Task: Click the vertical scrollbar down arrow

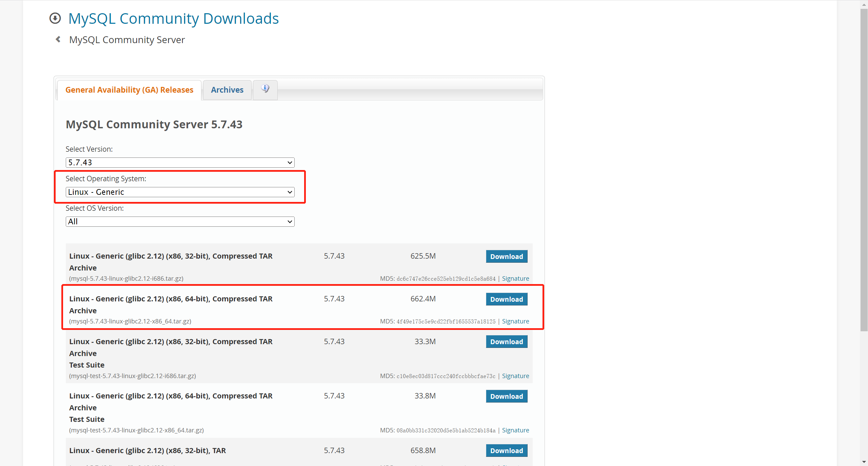Action: [x=864, y=462]
